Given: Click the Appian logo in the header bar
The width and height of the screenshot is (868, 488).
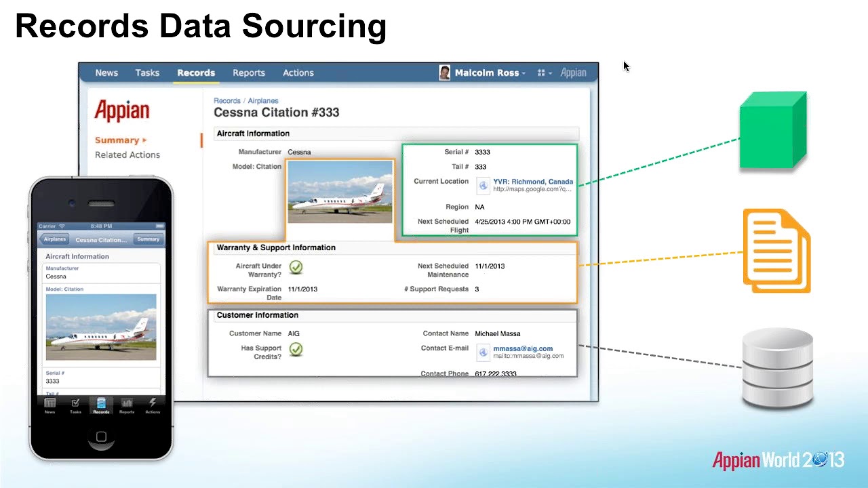Looking at the screenshot, I should (x=574, y=73).
